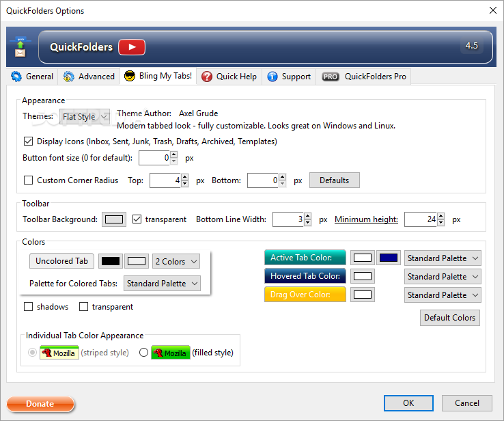This screenshot has width=504, height=421.
Task: Click the Advanced tab gears icon
Action: (x=69, y=77)
